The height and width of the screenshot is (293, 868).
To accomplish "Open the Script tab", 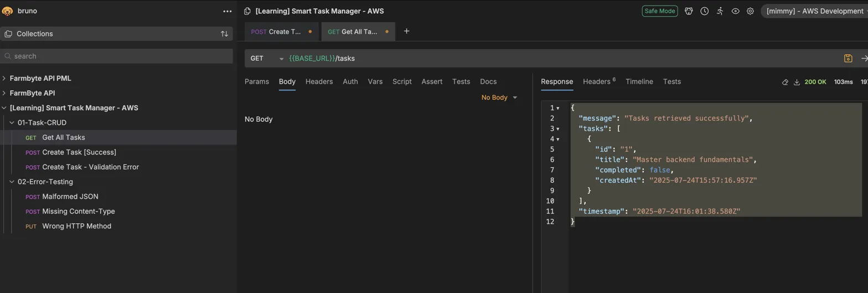I will pyautogui.click(x=402, y=81).
